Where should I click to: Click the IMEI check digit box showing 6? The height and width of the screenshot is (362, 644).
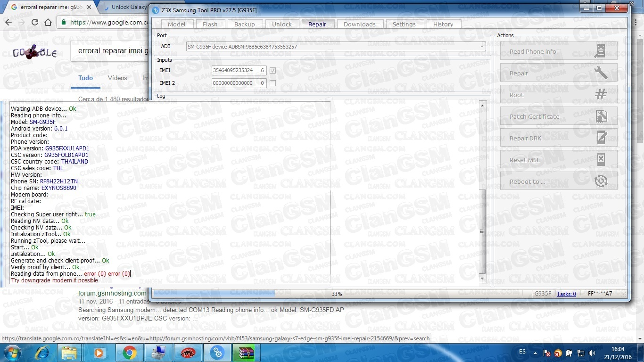(x=263, y=70)
